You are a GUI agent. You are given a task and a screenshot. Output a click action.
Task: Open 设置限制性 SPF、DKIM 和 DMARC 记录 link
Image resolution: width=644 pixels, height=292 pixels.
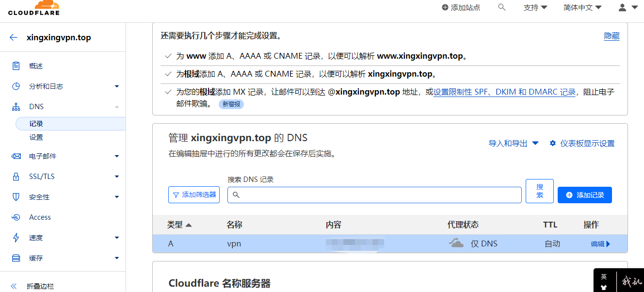(x=504, y=92)
